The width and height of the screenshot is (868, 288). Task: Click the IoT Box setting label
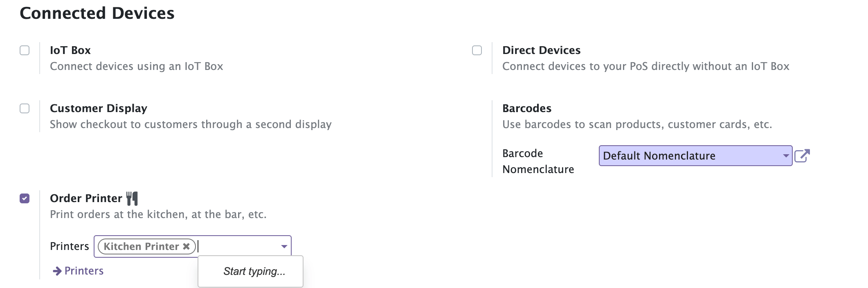[70, 50]
